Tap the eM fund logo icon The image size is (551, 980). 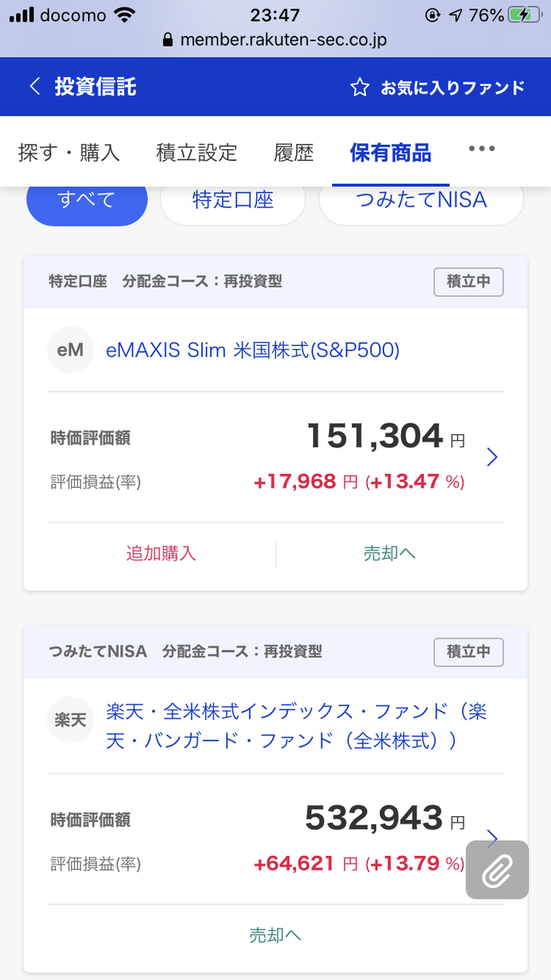click(x=70, y=351)
